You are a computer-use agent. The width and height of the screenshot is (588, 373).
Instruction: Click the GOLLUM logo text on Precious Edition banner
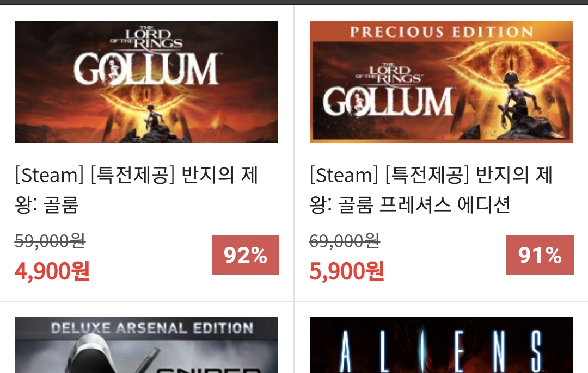point(388,102)
